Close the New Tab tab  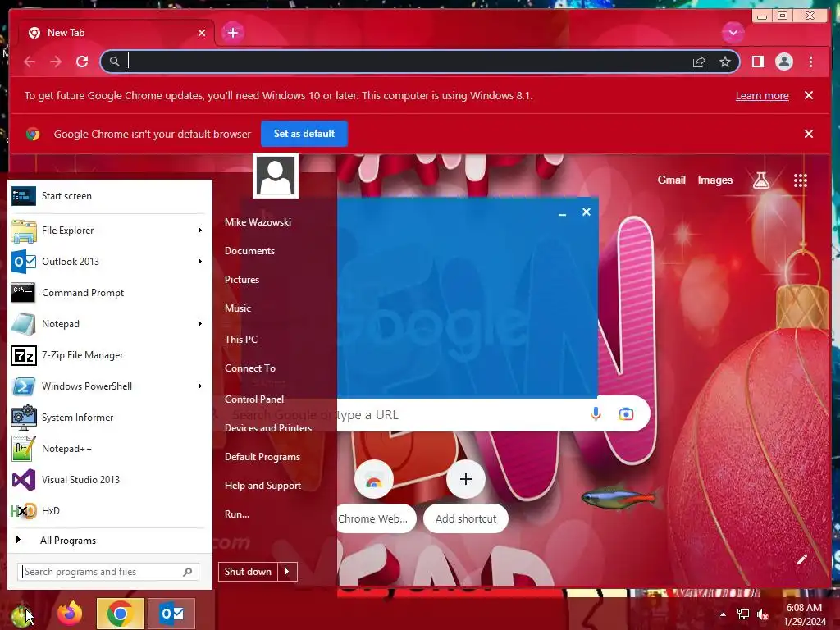tap(202, 33)
